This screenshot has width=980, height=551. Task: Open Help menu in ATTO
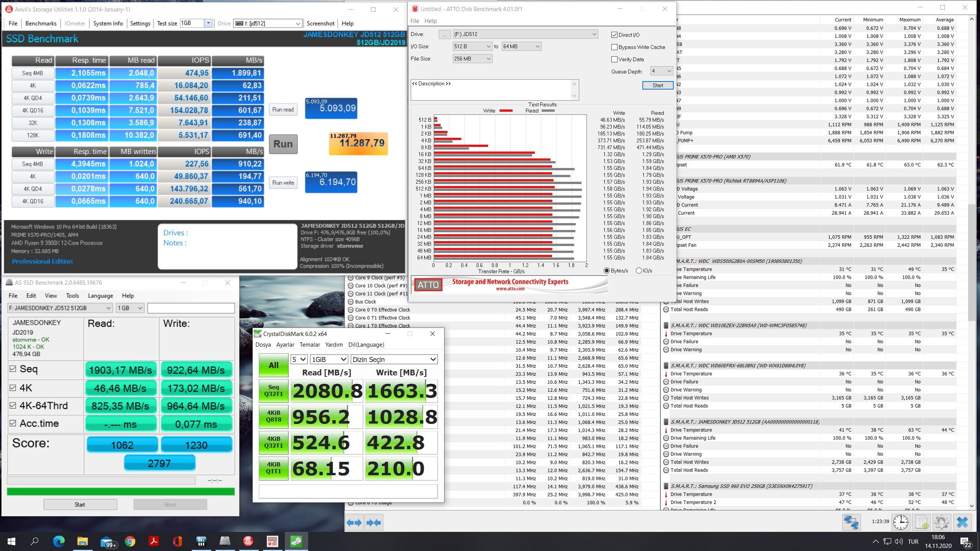pyautogui.click(x=431, y=21)
